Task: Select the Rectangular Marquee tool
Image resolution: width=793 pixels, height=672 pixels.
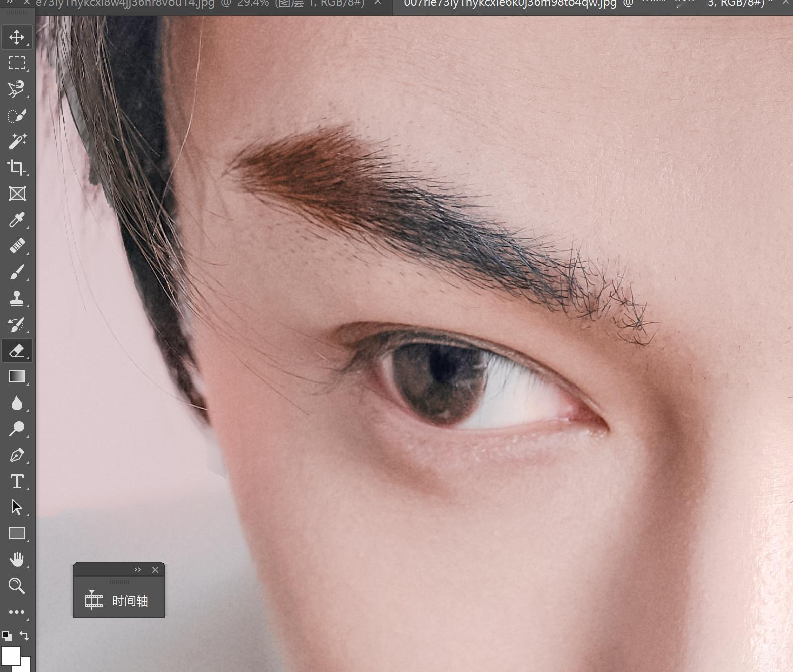Action: (x=17, y=63)
